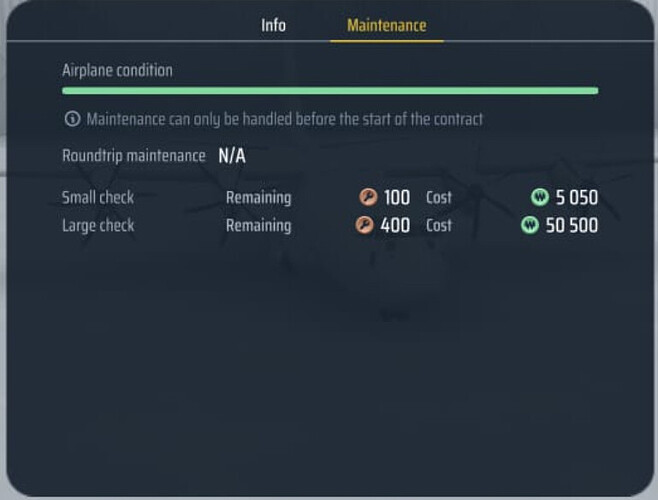Click the Airplane condition heading
658x500 pixels.
coord(117,70)
